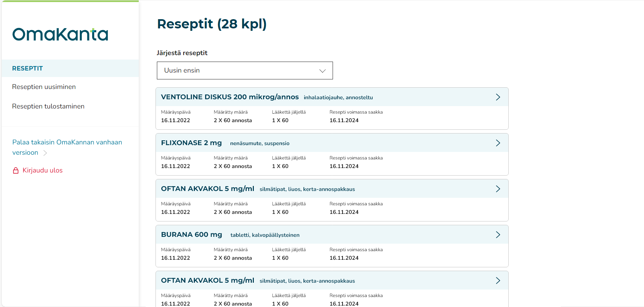Open the BURANA 600 mg title
The height and width of the screenshot is (307, 644).
pos(191,234)
